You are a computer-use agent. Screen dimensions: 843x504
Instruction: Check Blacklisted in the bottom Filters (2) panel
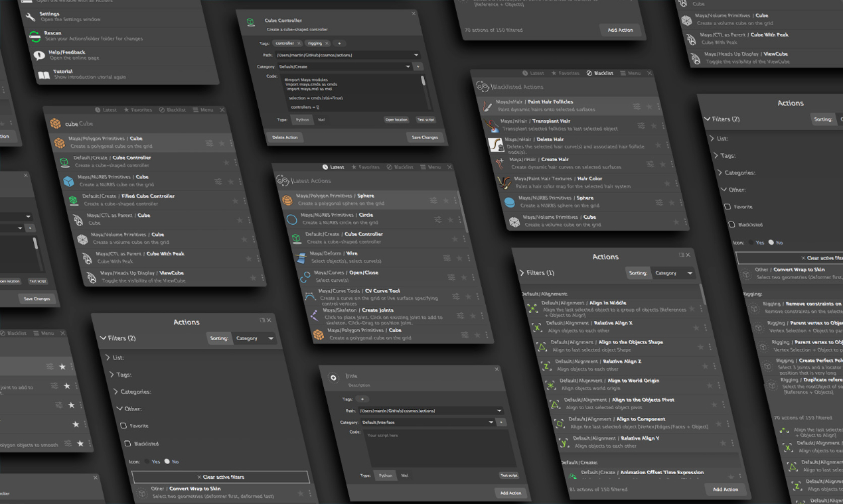pyautogui.click(x=127, y=443)
